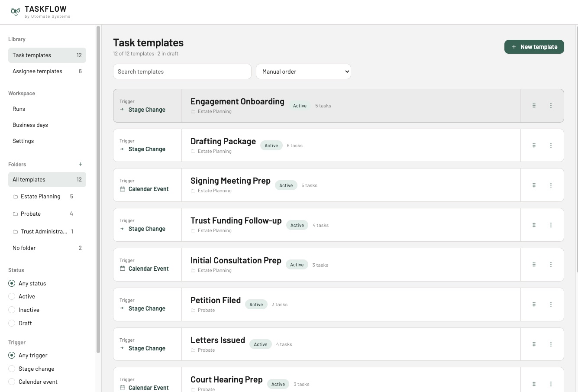578x392 pixels.
Task: Open the Estate Planning folder icon in sidebar
Action: click(15, 197)
